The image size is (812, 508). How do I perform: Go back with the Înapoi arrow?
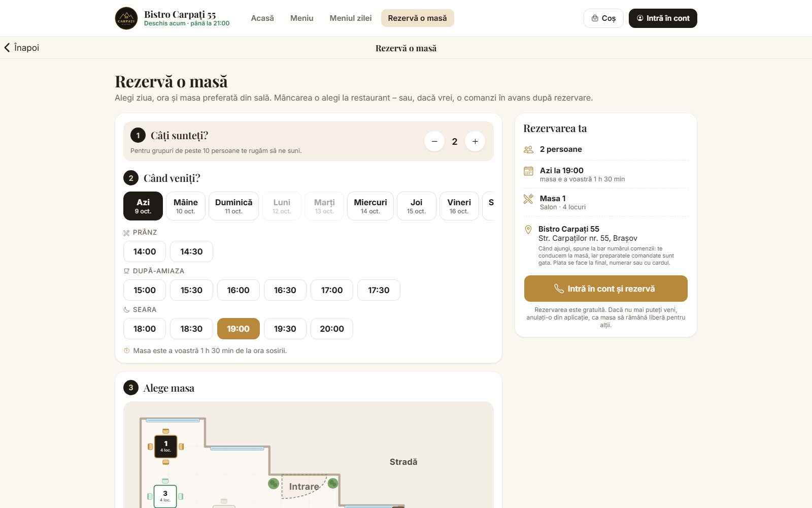22,48
